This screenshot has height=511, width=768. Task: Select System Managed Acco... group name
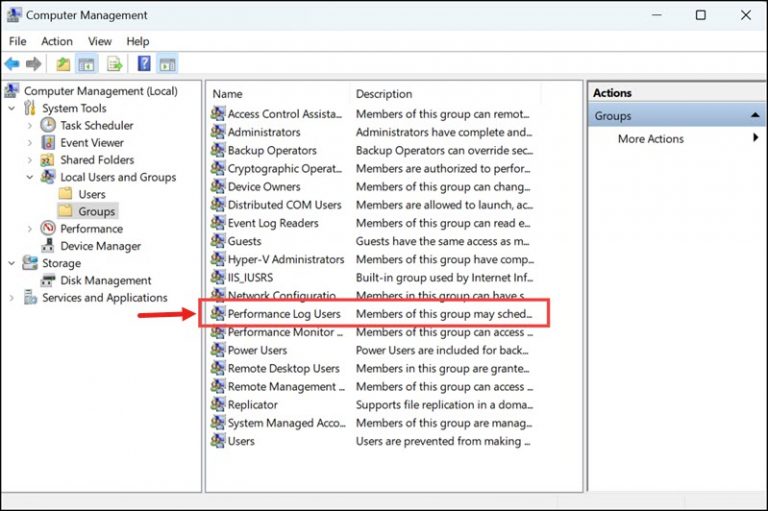pos(287,423)
